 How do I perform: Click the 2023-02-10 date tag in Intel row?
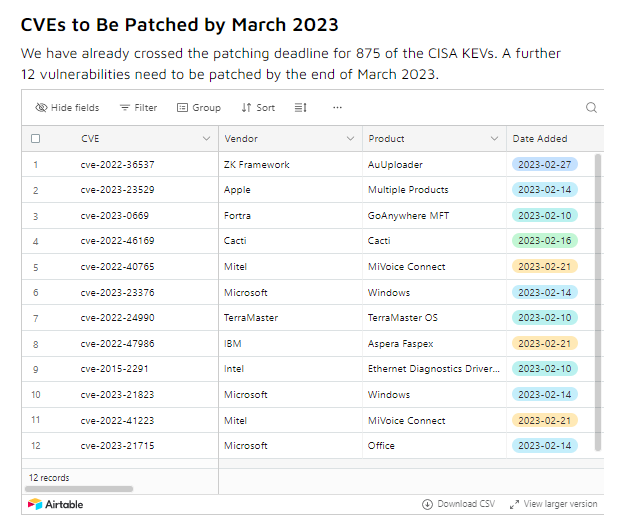coord(545,369)
